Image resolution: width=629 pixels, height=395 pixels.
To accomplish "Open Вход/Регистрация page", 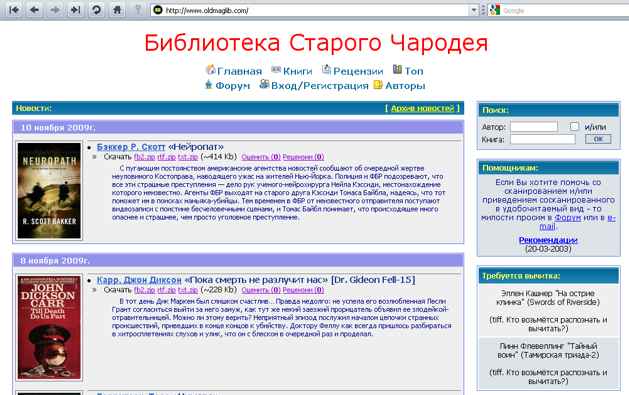I will [x=319, y=85].
